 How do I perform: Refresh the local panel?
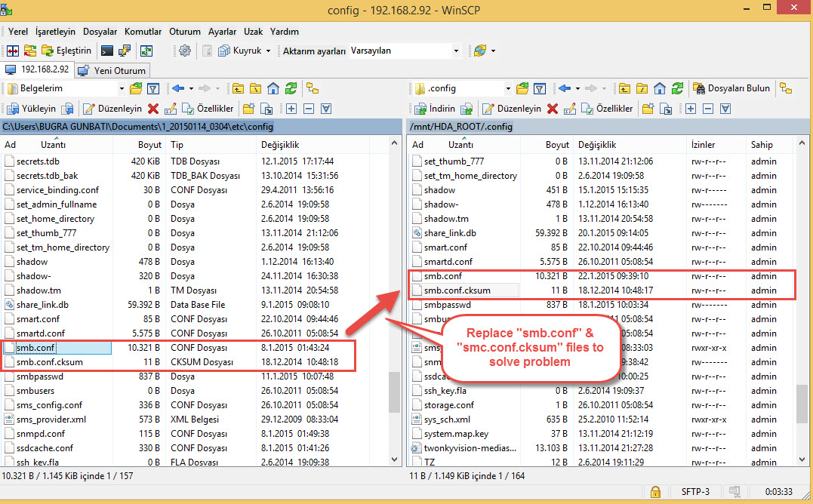pyautogui.click(x=291, y=88)
